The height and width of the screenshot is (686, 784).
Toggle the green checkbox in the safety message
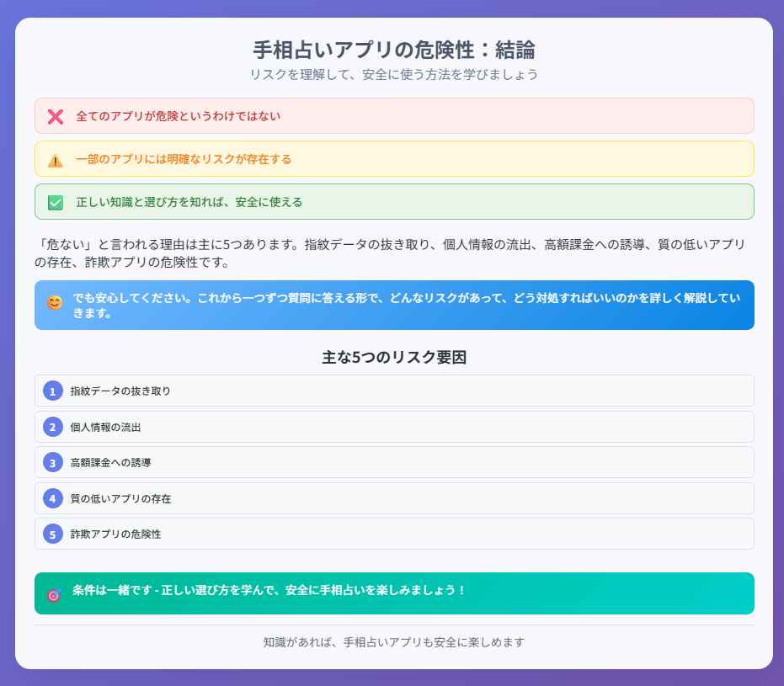54,201
